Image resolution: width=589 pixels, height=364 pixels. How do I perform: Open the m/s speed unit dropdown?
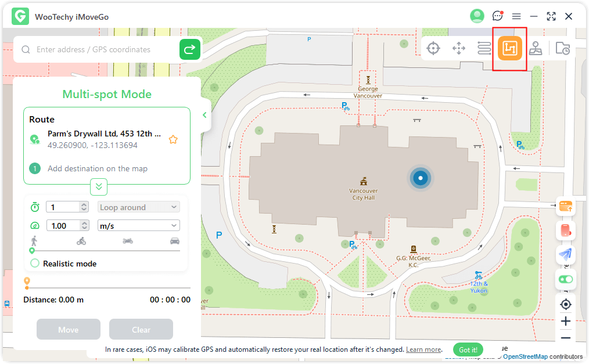click(138, 226)
